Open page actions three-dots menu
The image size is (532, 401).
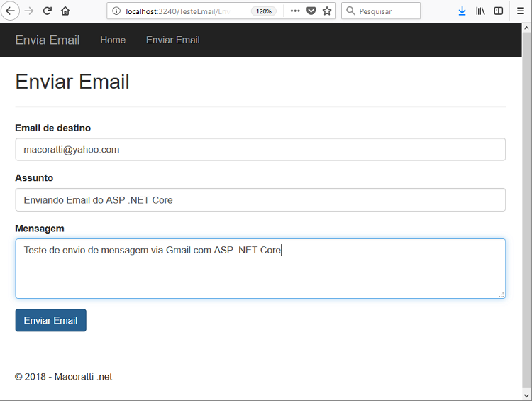(x=295, y=11)
